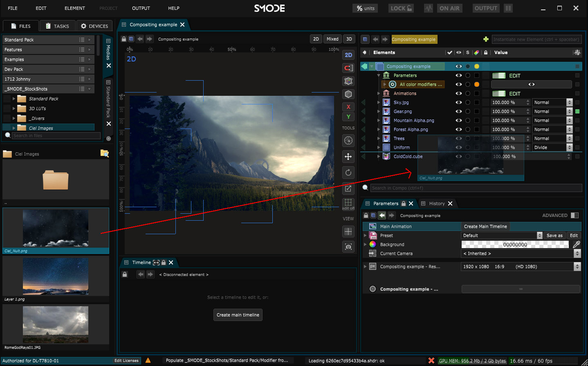Click the ColdCold.cube LUT icon
This screenshot has height=366, width=588.
coord(386,156)
